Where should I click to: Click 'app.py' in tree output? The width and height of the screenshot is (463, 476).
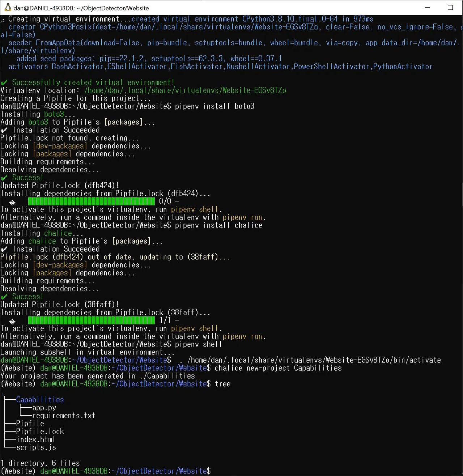click(44, 408)
